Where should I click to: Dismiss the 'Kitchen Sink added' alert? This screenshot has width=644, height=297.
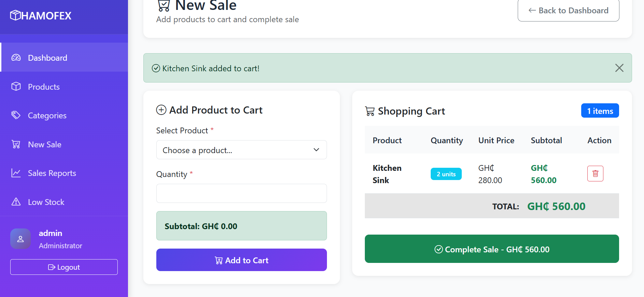[619, 68]
